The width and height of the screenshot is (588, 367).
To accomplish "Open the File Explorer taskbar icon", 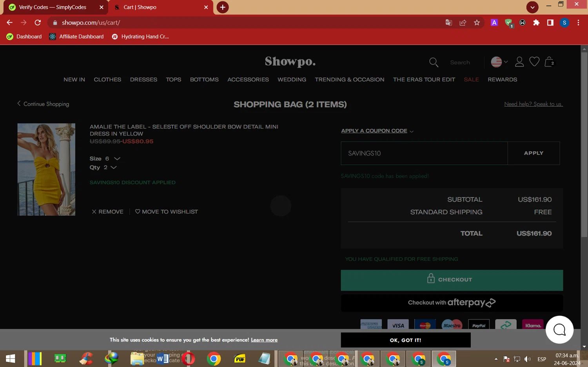I will tap(137, 358).
